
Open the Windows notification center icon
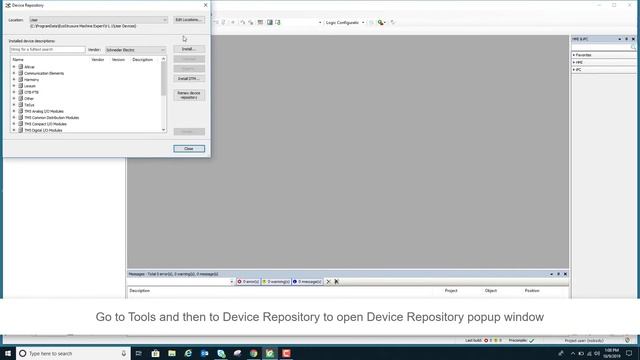click(629, 353)
